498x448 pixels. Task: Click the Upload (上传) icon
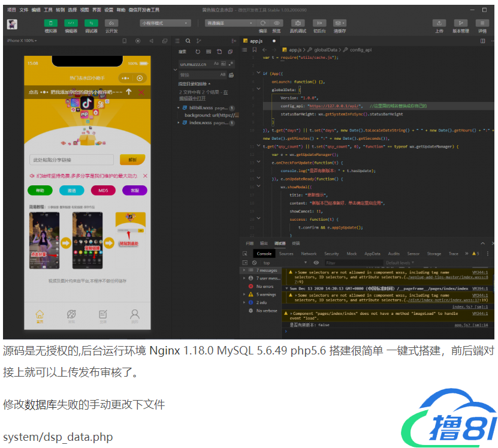[x=439, y=23]
